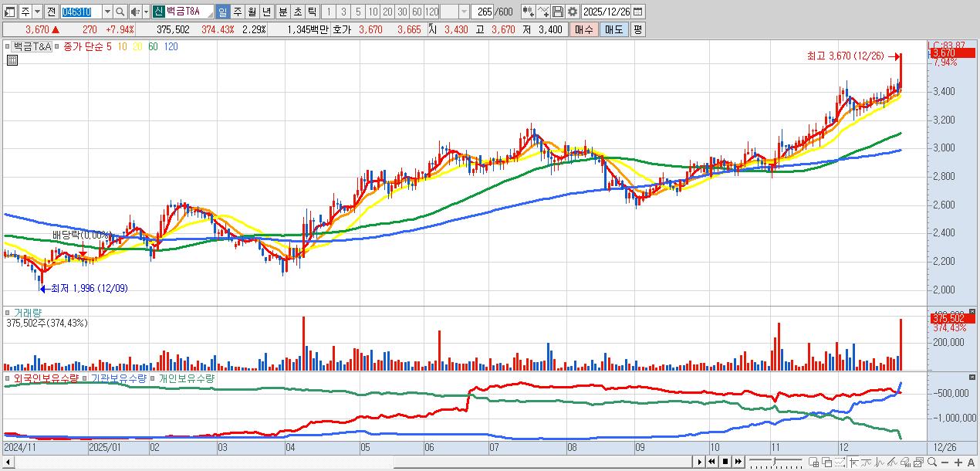Click the stacked chart windows icon
Image resolution: width=980 pixels, height=471 pixels.
coord(918,463)
